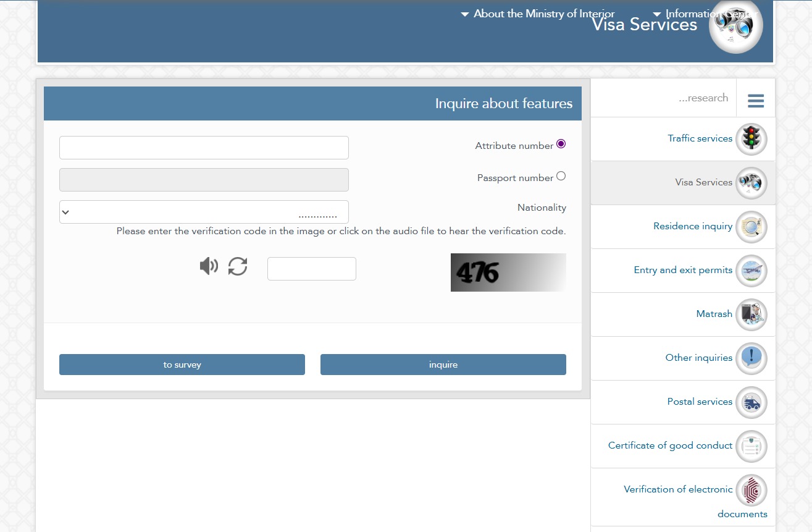The image size is (812, 532).
Task: Expand the About the Ministry of Interior menu
Action: click(537, 14)
